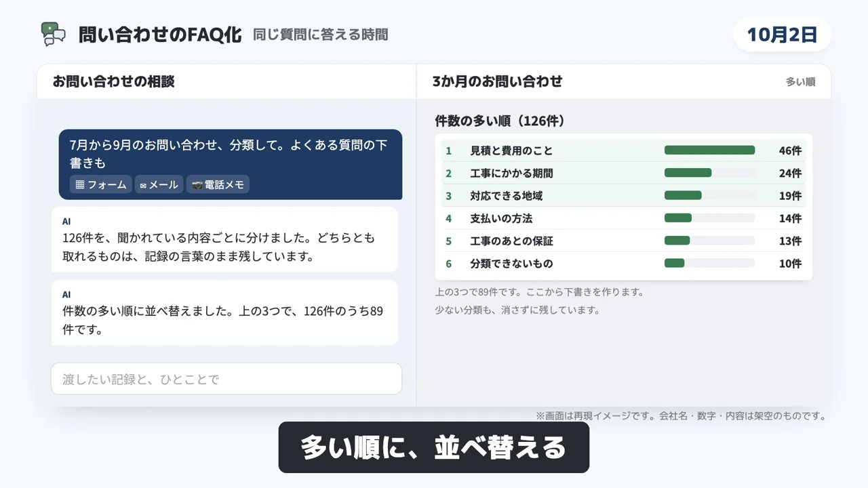Select the 工事にかかる期間 row
This screenshot has width=868, height=488.
point(624,173)
